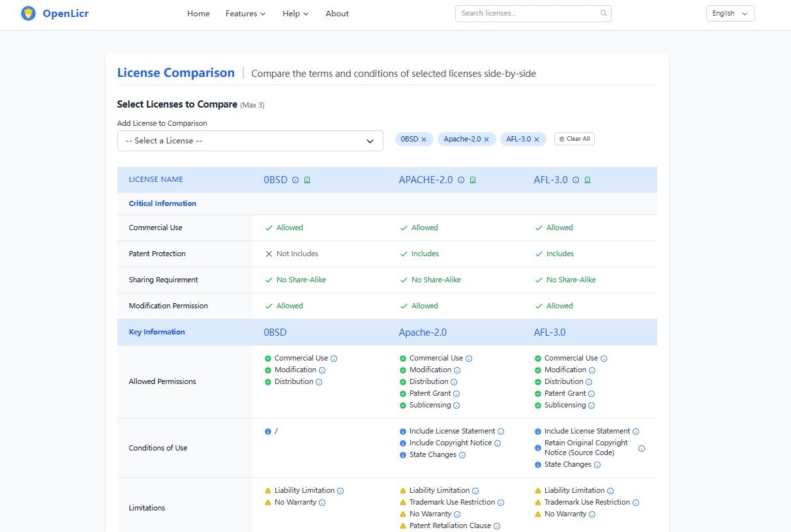The image size is (791, 532).
Task: Go to the Home page
Action: click(198, 13)
